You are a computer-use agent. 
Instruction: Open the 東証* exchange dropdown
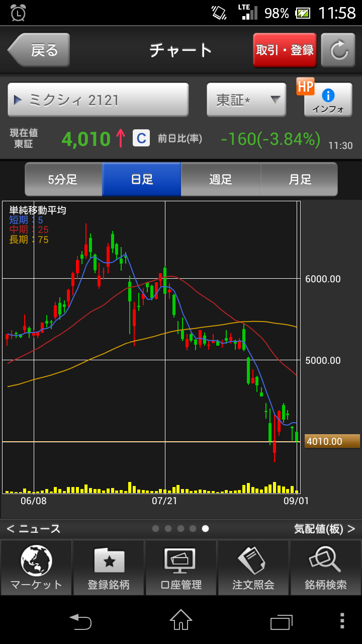click(246, 100)
